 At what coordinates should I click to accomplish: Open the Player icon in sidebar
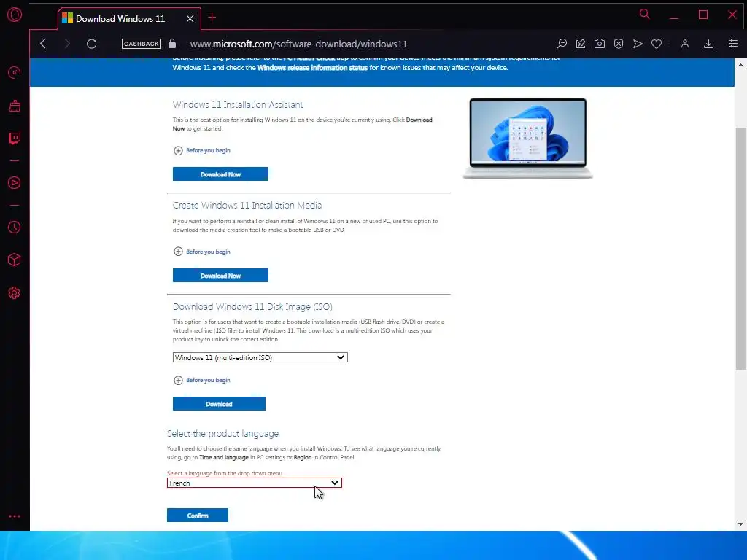15,183
